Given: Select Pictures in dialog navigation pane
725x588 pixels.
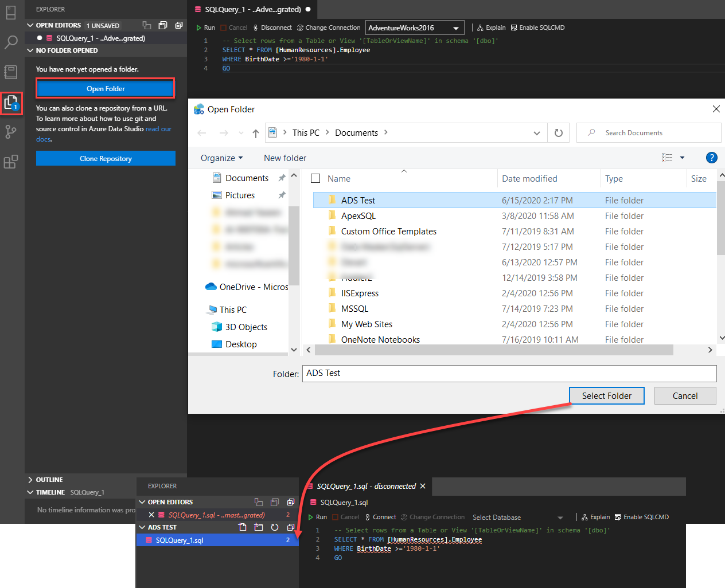Looking at the screenshot, I should [240, 195].
